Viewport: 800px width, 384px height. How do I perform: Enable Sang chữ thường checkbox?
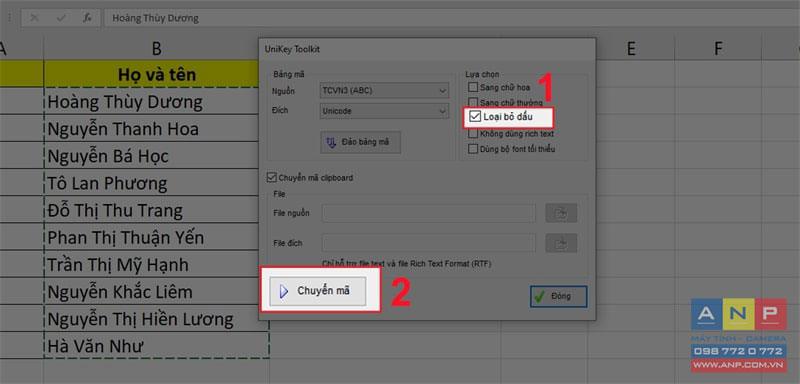point(473,103)
